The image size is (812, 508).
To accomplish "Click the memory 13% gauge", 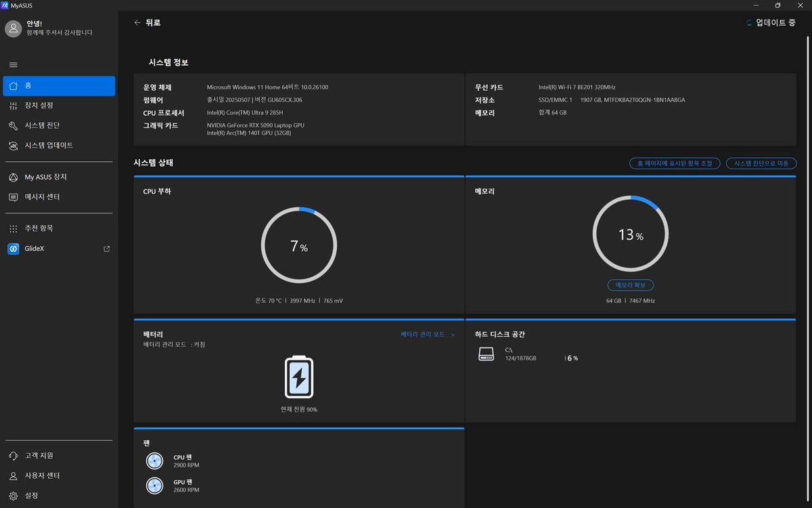I will tap(631, 234).
